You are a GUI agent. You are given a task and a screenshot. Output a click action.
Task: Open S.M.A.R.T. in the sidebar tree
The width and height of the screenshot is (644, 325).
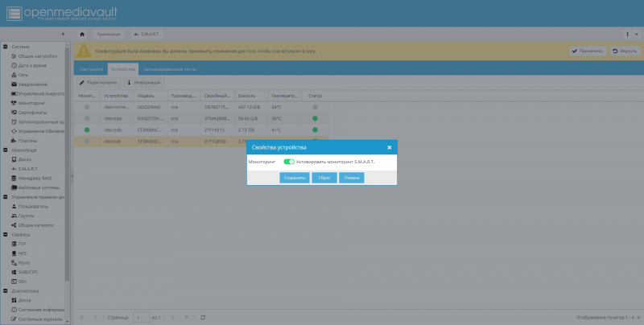tap(28, 169)
